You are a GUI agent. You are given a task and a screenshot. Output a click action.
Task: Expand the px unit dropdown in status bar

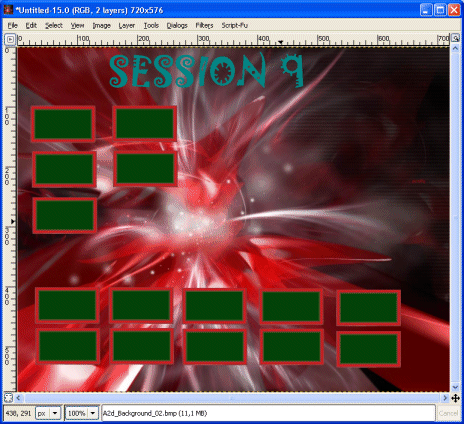(55, 413)
